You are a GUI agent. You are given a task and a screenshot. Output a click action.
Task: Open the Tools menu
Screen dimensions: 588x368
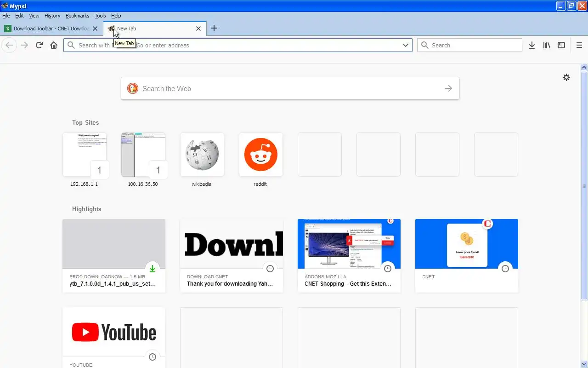coord(100,16)
